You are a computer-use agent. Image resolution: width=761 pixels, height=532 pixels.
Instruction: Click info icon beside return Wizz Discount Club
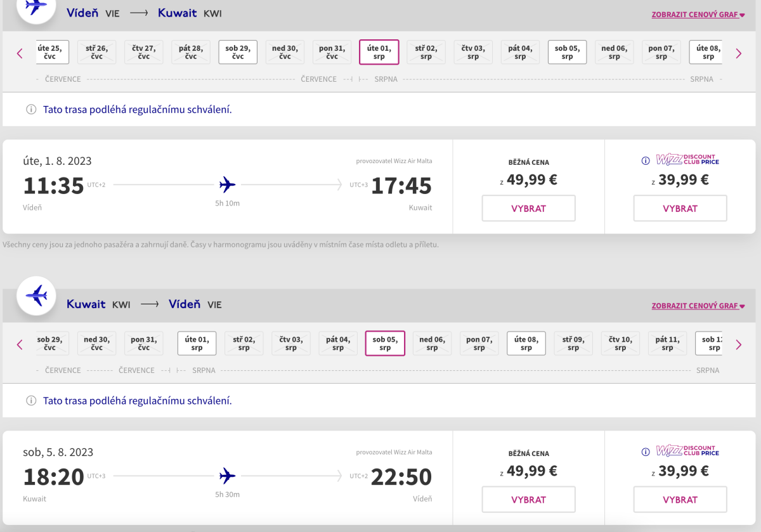646,452
